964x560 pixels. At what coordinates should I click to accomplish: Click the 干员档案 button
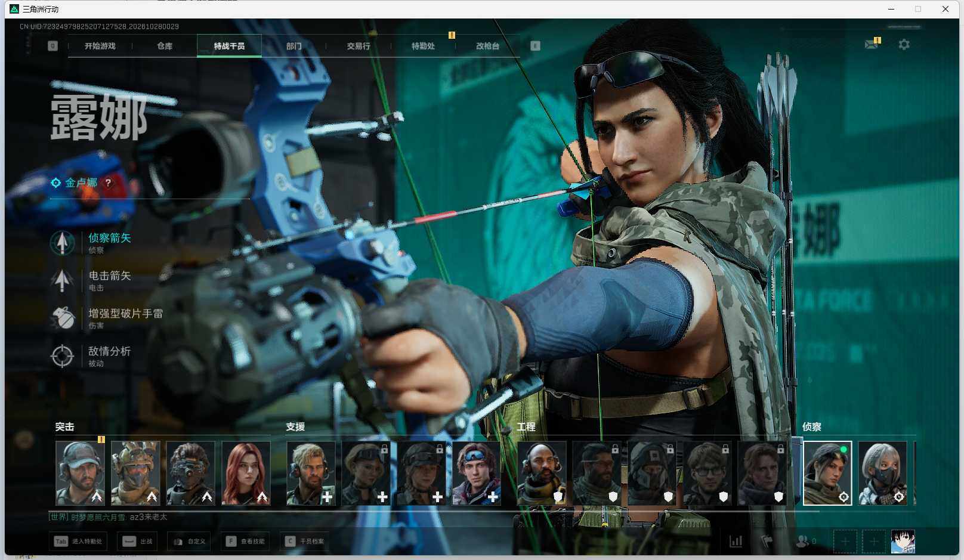click(x=305, y=542)
